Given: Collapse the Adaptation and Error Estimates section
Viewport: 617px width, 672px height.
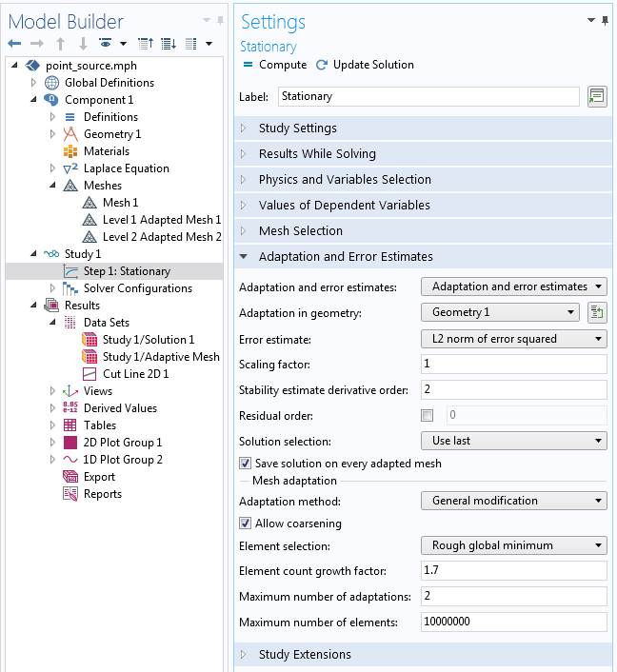Looking at the screenshot, I should tap(346, 257).
